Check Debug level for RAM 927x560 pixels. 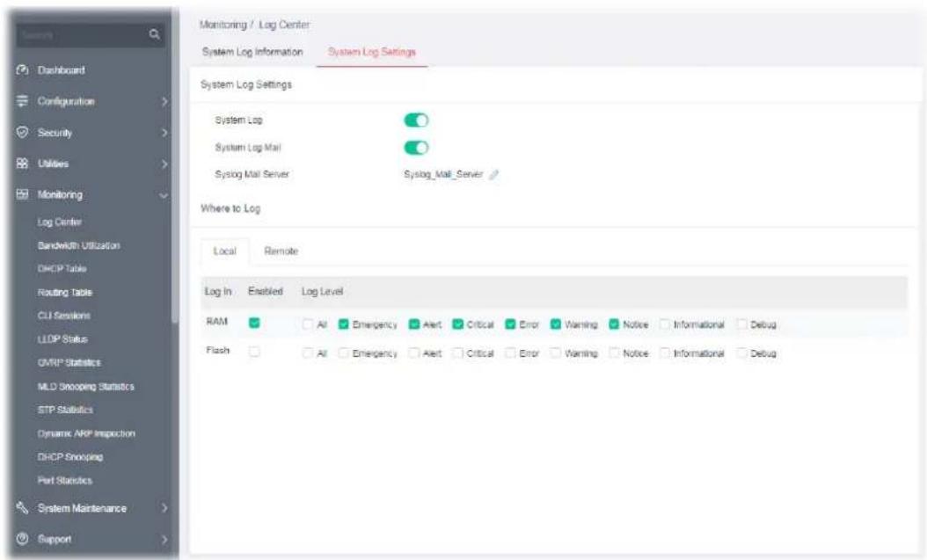coord(741,324)
